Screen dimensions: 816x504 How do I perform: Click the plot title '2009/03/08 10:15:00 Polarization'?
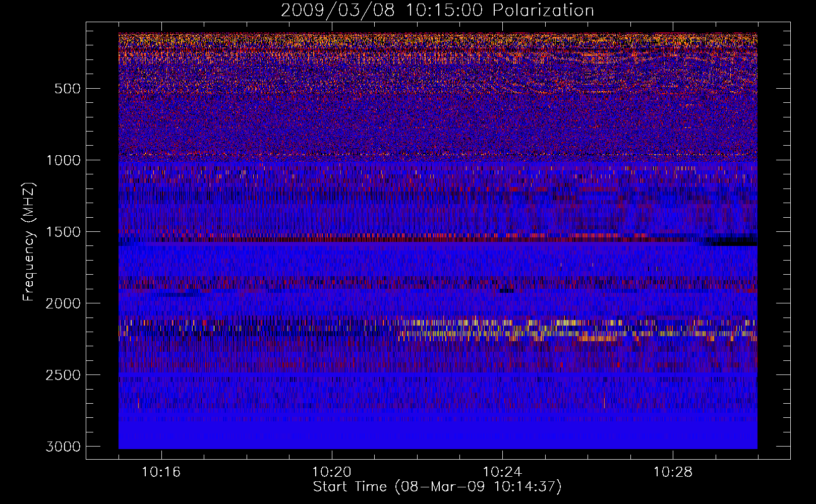(x=437, y=10)
